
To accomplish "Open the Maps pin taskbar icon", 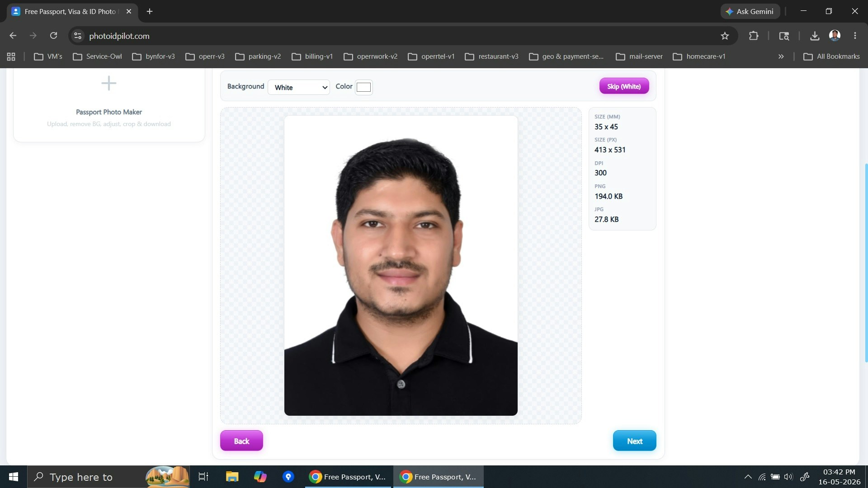I will (x=288, y=477).
